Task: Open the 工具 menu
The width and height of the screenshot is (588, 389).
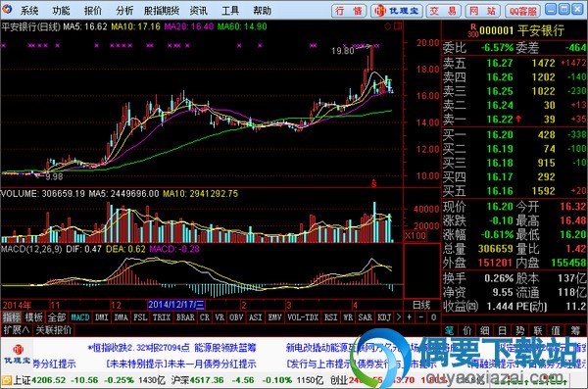Action: point(230,11)
